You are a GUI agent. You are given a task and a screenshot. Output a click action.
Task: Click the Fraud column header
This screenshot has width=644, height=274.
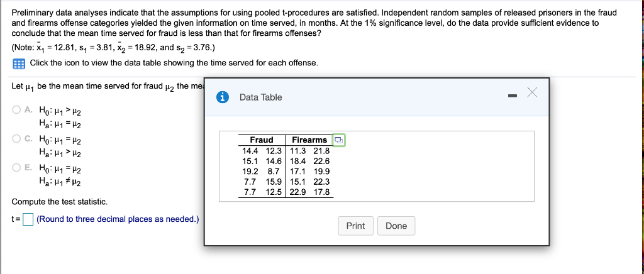click(x=262, y=140)
